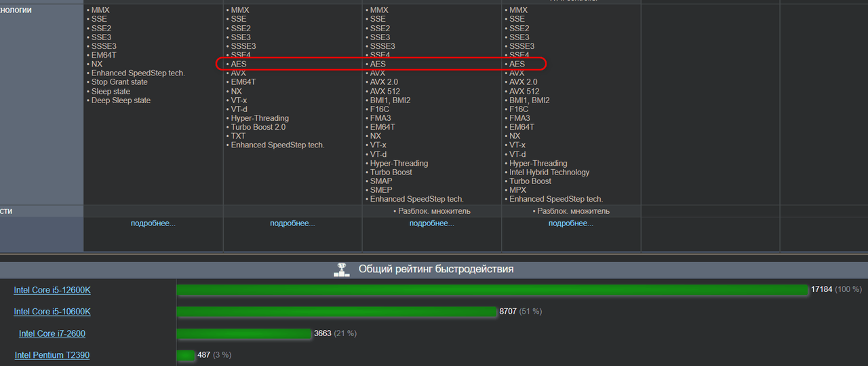This screenshot has height=366, width=868.
Task: Click the Общий рейтинг быстродействия heading
Action: pyautogui.click(x=436, y=270)
